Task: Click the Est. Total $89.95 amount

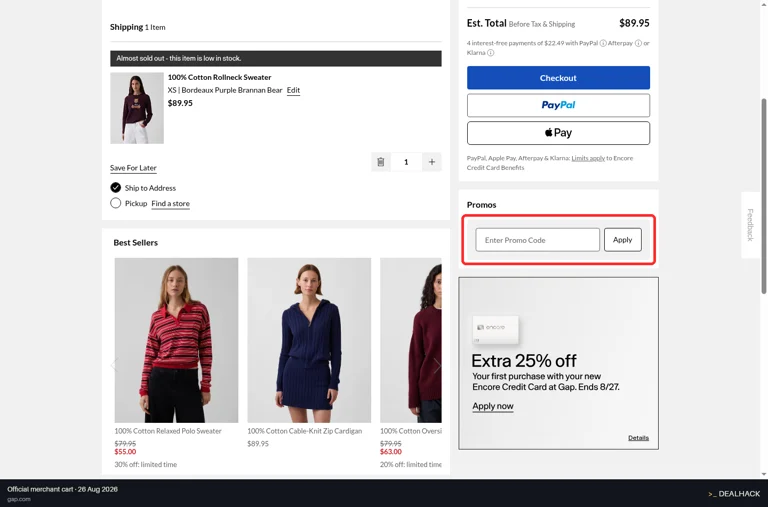Action: pyautogui.click(x=634, y=23)
